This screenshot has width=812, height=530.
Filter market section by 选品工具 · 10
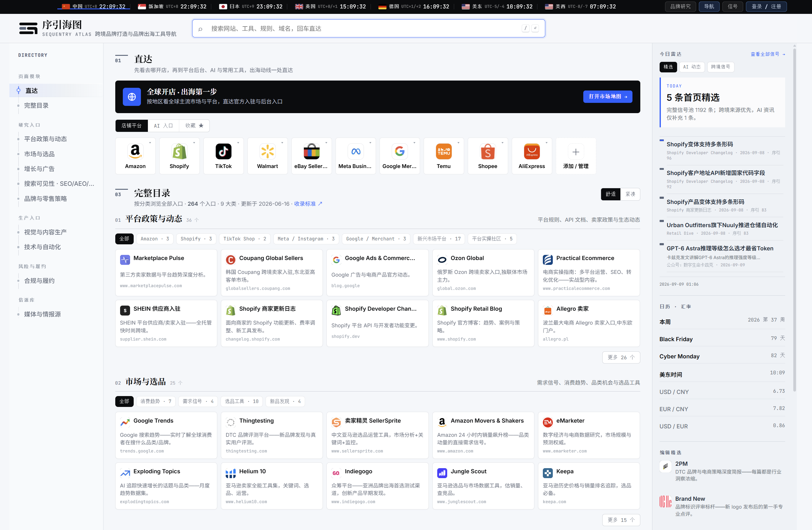coord(242,401)
